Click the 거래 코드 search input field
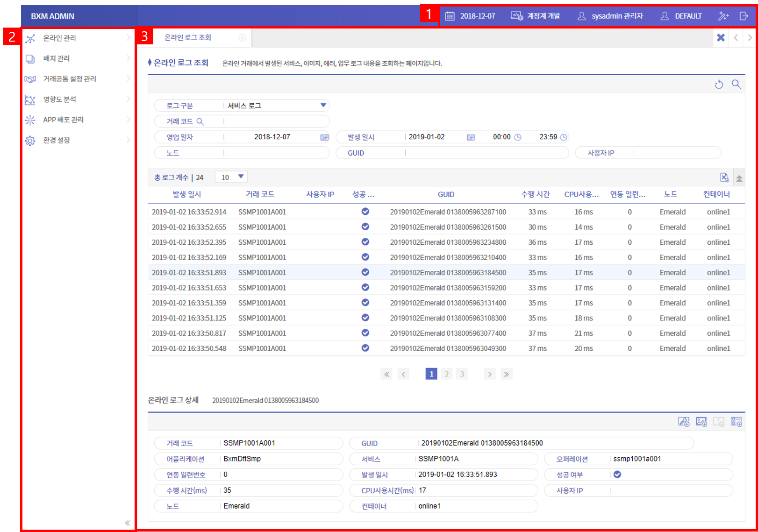 click(277, 121)
